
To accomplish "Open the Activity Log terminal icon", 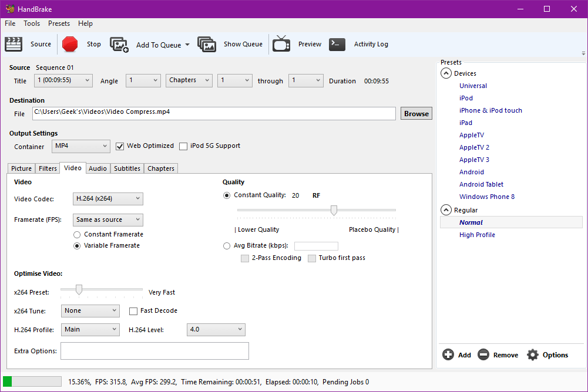I will (x=337, y=44).
